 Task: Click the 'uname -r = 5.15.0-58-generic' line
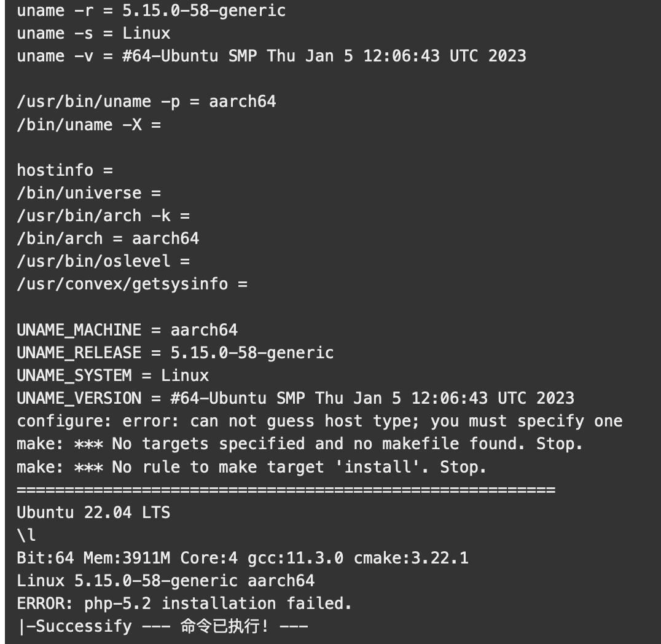151,11
